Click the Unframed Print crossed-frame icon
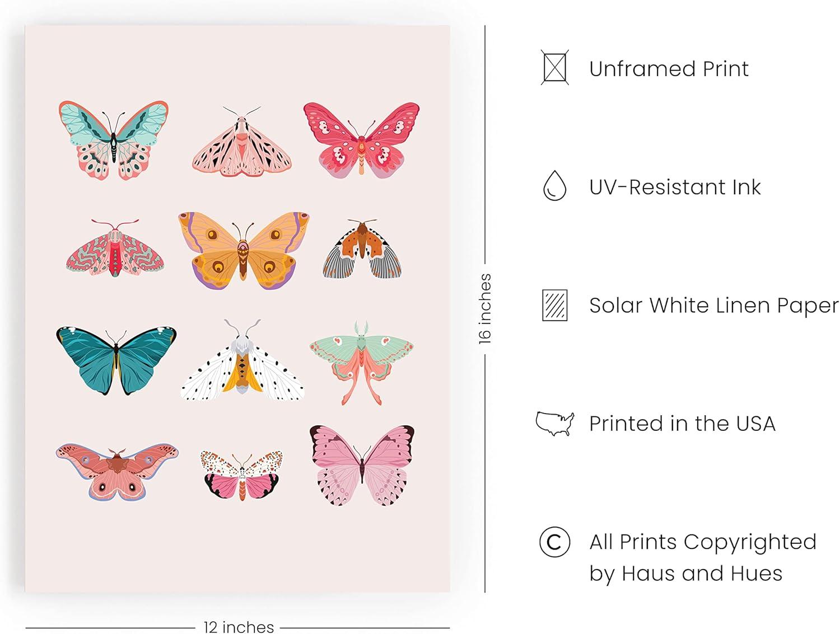Viewport: 840px width, 634px height. (554, 68)
